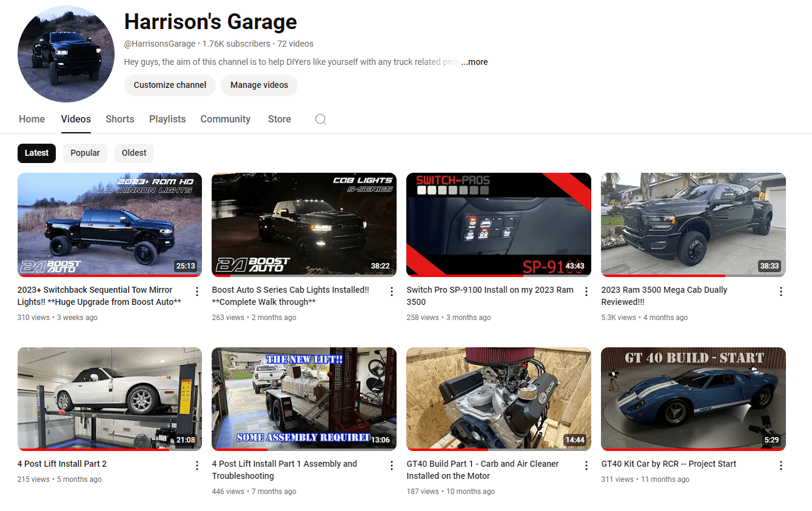The image size is (812, 511).
Task: Click the Switch-Pros SP-9100 video thumbnail
Action: [498, 225]
